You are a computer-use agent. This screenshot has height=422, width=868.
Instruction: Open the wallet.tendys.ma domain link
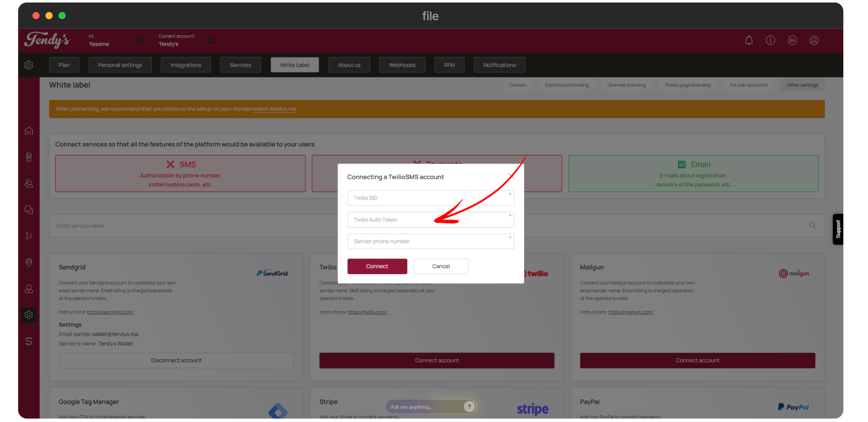(x=274, y=109)
